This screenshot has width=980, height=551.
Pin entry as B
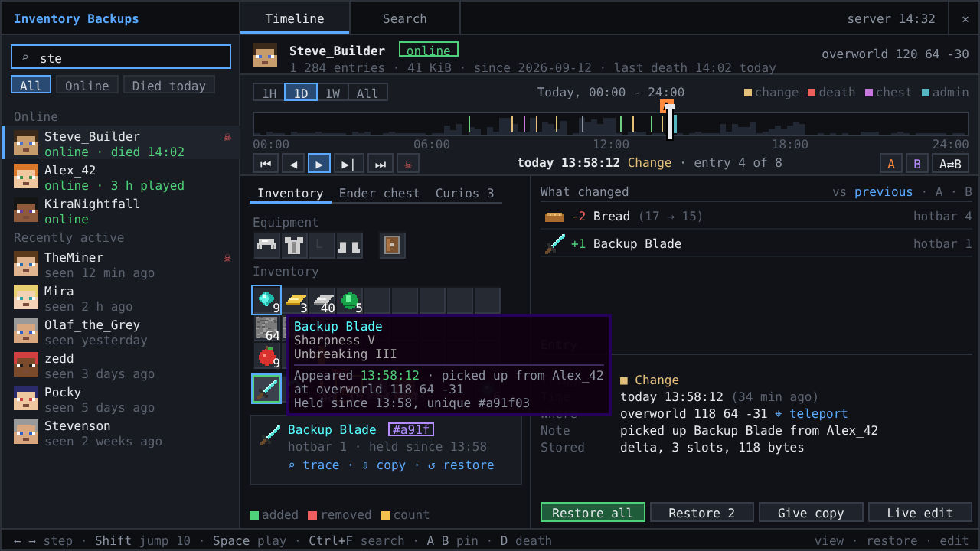click(916, 163)
